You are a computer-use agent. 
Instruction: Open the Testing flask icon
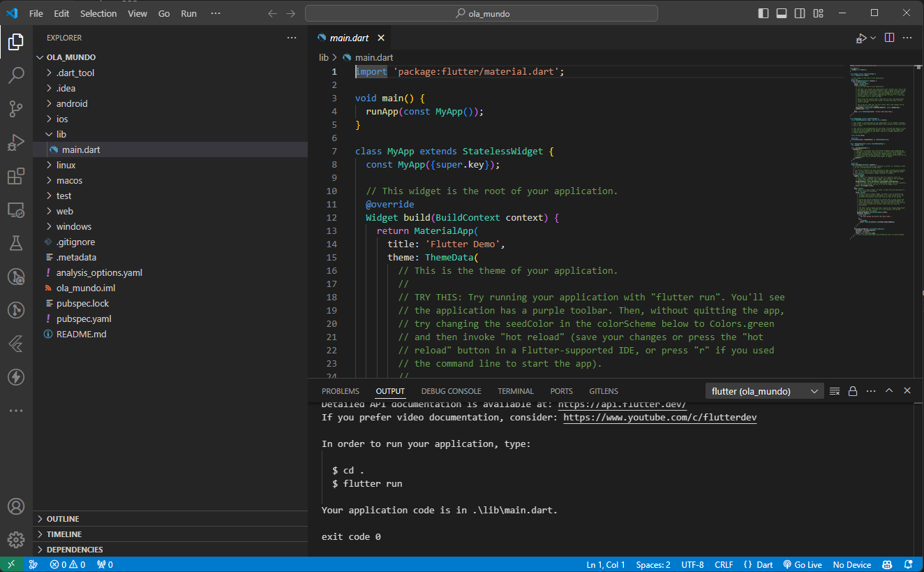click(16, 243)
